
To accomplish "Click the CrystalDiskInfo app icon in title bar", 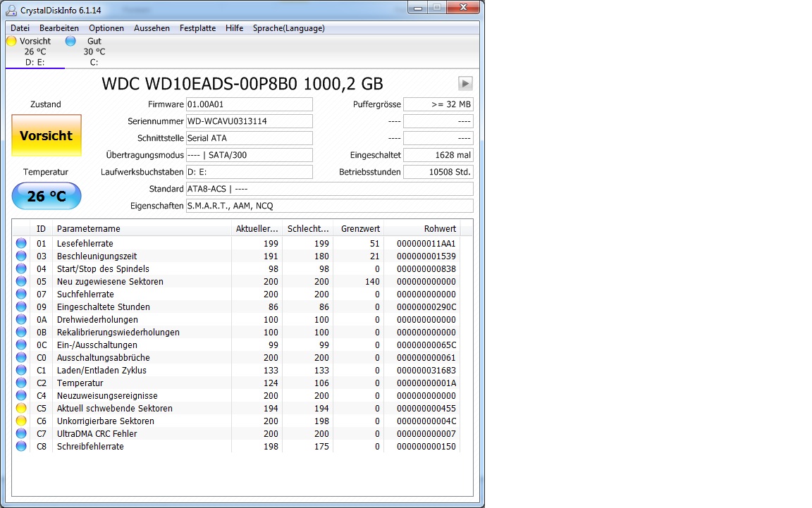I will click(x=11, y=10).
